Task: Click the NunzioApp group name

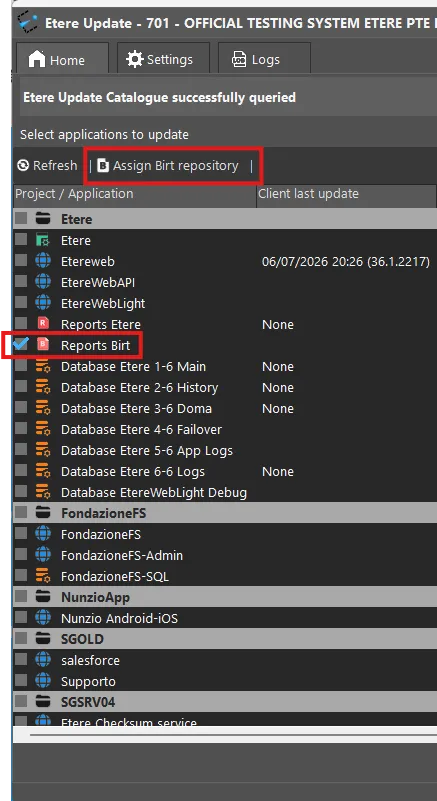Action: (96, 597)
